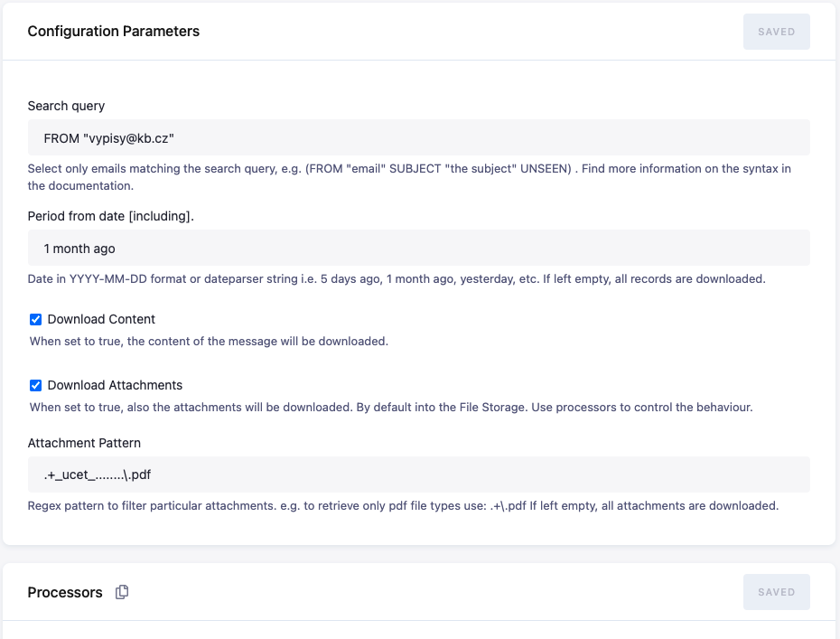
Task: Click the Processors heading
Action: (65, 592)
